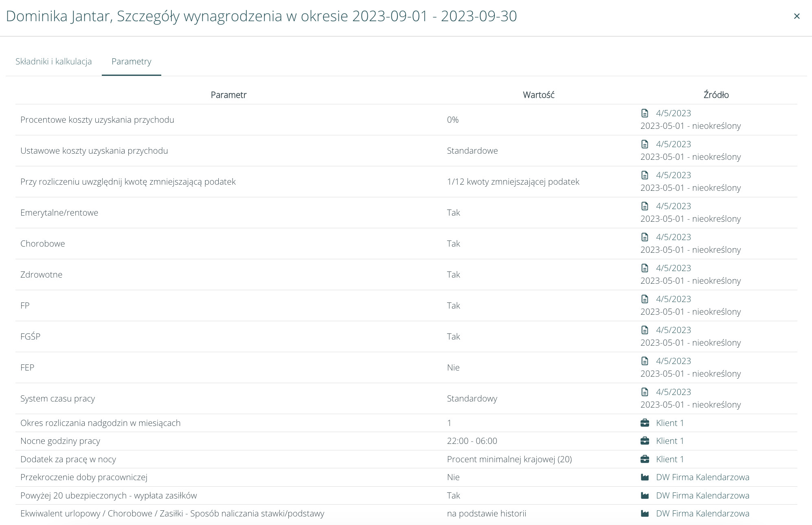Click briefcase icon in Dodatek za pracę w nocy row

pos(645,459)
